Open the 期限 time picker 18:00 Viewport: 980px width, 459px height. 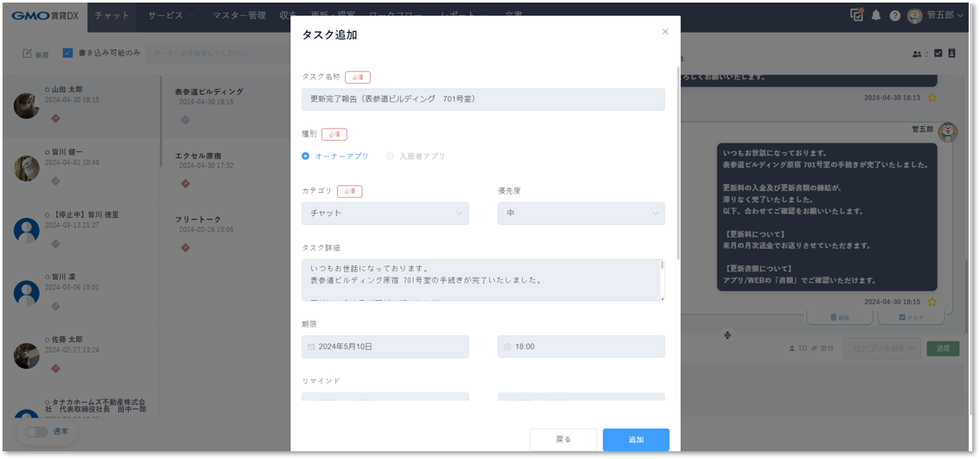(x=582, y=347)
